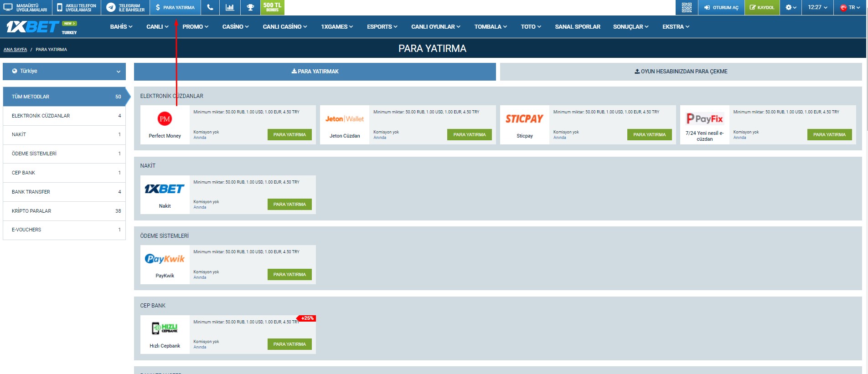
Task: Claim the 500 TL bonus badge
Action: click(x=272, y=7)
